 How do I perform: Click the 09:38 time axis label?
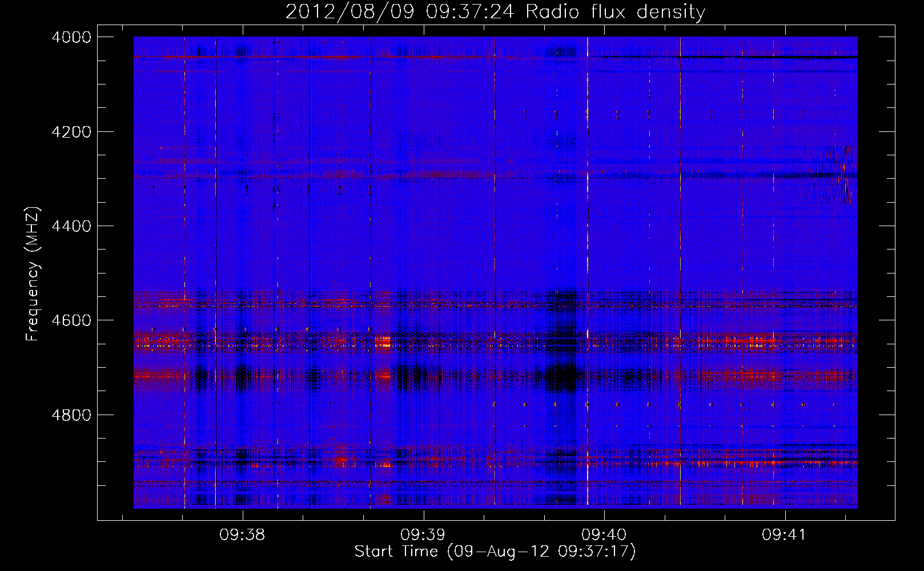click(242, 535)
